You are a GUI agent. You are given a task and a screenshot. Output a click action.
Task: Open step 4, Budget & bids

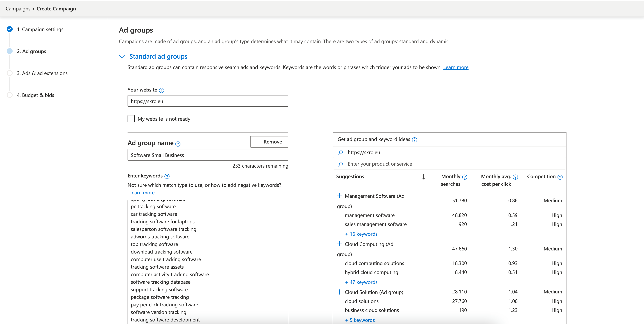[x=35, y=95]
